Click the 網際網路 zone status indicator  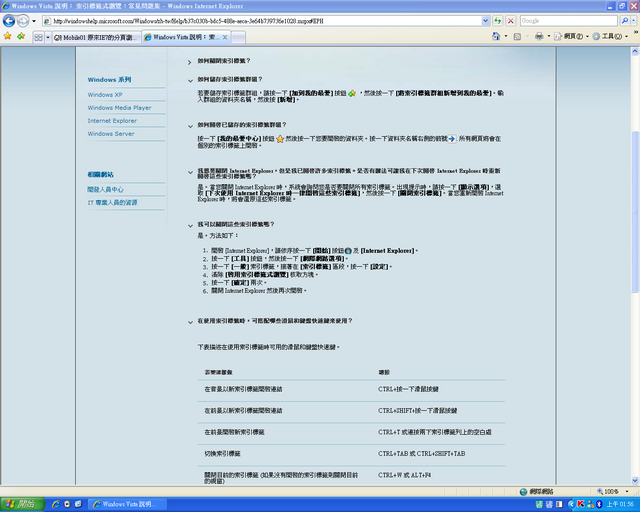[x=537, y=492]
